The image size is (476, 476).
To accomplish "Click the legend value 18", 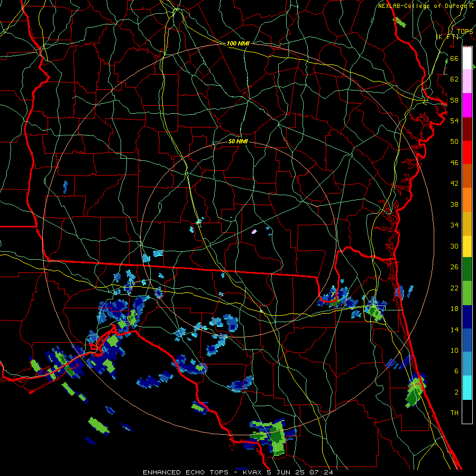I will (454, 309).
